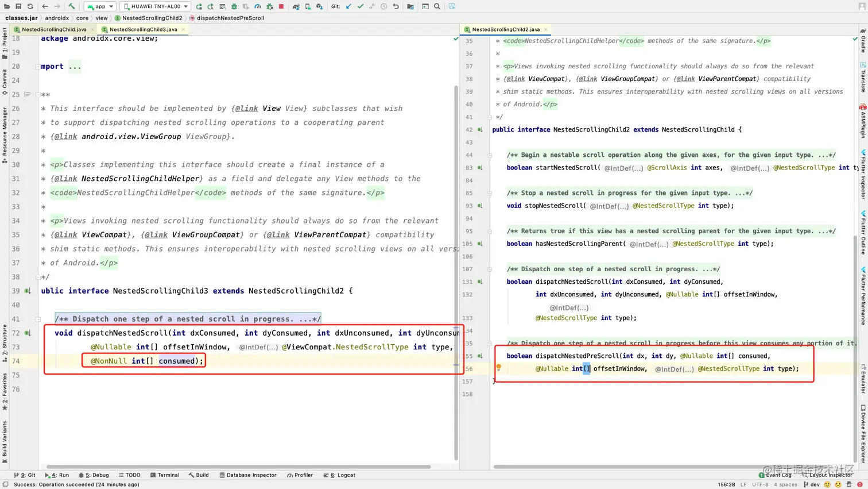Open the HUAWEI TNY-AL00 device dropdown
The image size is (868, 489).
tap(156, 6)
